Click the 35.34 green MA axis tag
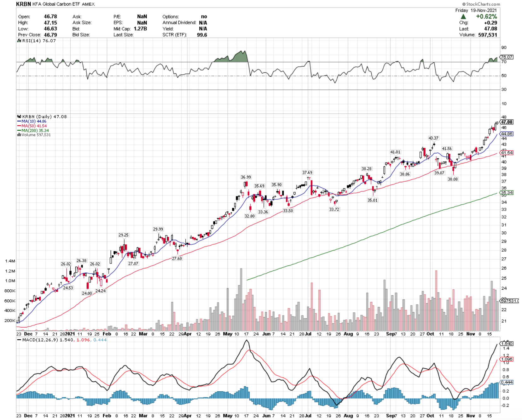This screenshot has width=522, height=420. click(x=507, y=193)
